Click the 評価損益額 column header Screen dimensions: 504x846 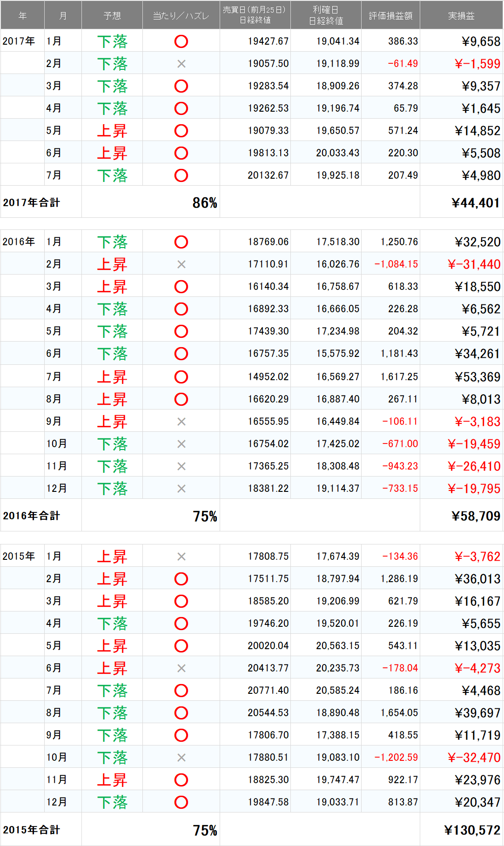pos(390,15)
